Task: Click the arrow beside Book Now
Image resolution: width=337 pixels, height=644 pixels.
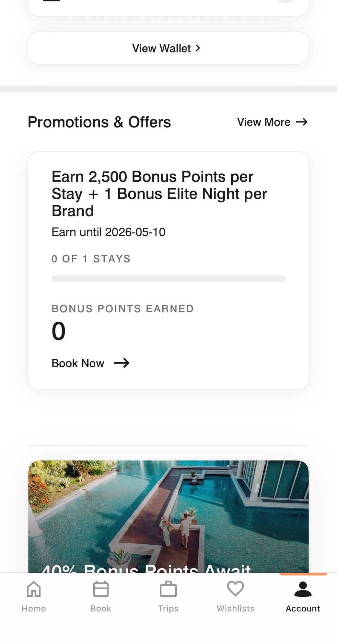Action: coord(122,363)
